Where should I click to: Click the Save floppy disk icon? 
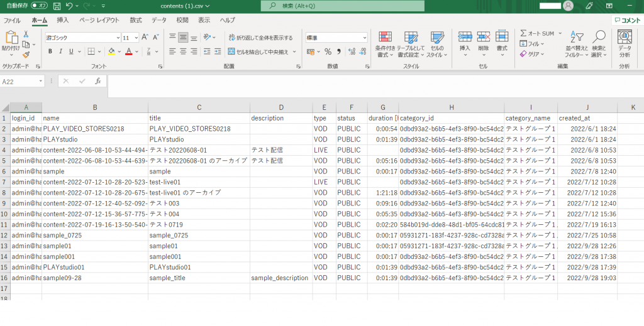coord(57,6)
